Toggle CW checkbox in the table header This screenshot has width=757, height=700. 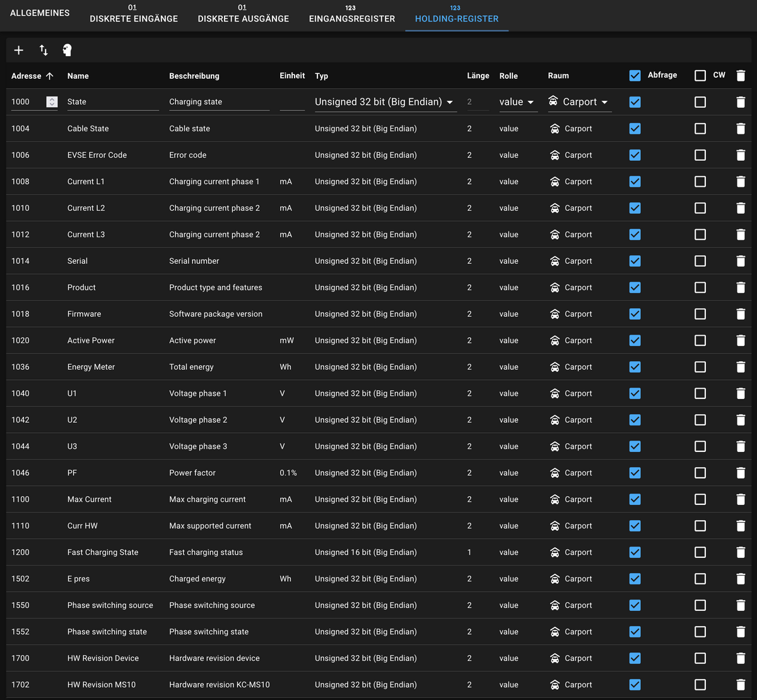point(700,76)
